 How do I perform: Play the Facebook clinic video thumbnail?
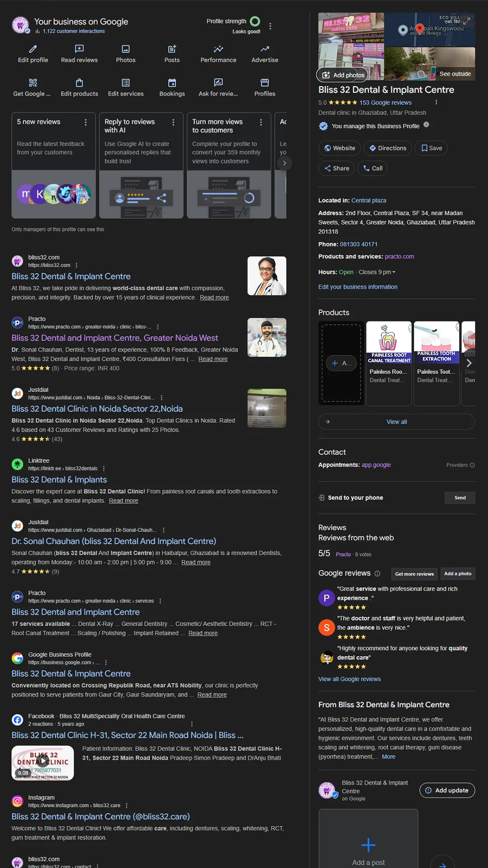[42, 763]
